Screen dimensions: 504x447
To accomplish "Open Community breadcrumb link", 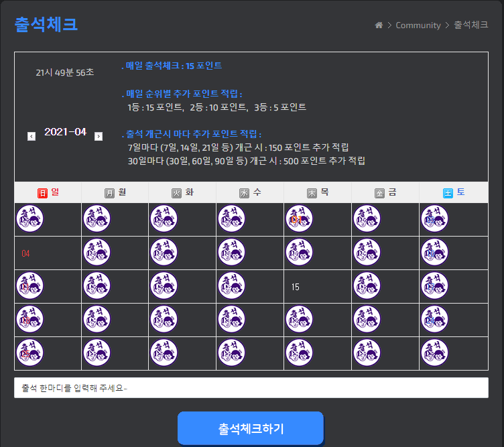I will (418, 25).
